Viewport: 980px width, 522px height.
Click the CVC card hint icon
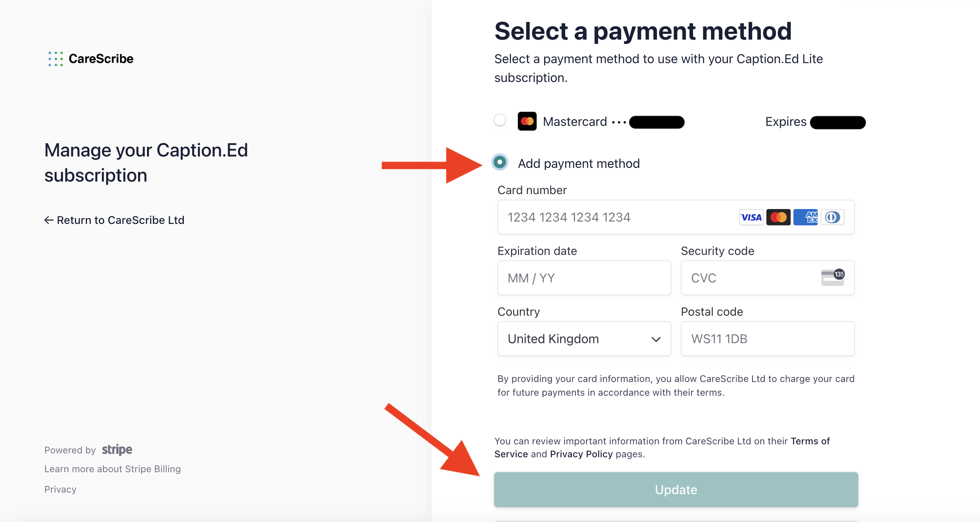(833, 278)
